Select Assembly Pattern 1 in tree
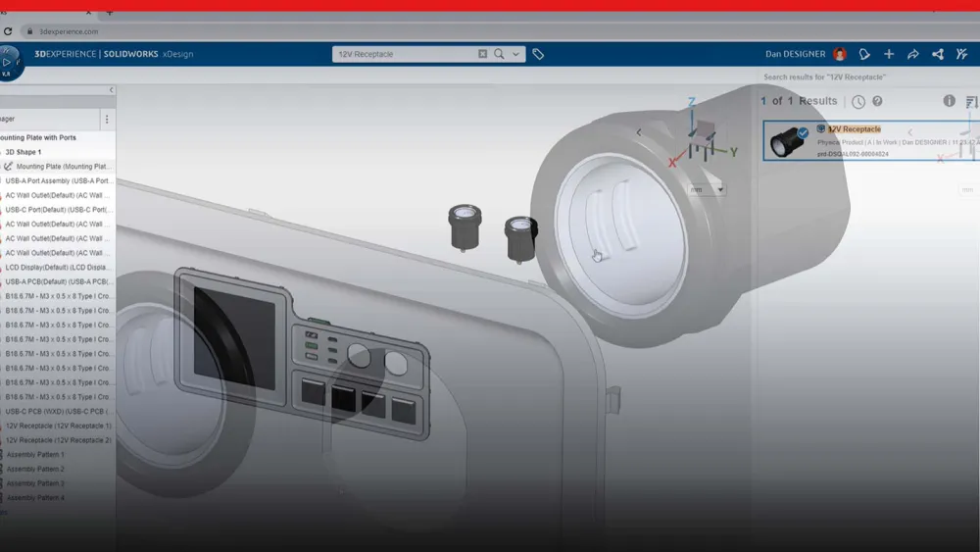980x552 pixels. [x=35, y=455]
